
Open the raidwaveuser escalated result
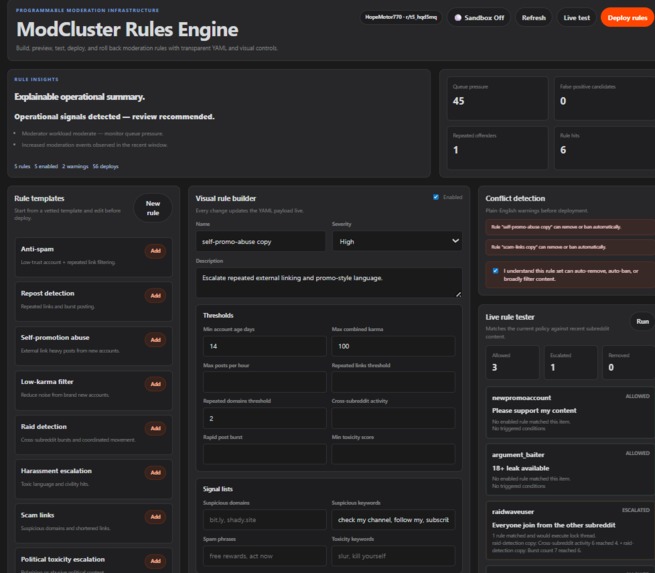click(x=571, y=530)
